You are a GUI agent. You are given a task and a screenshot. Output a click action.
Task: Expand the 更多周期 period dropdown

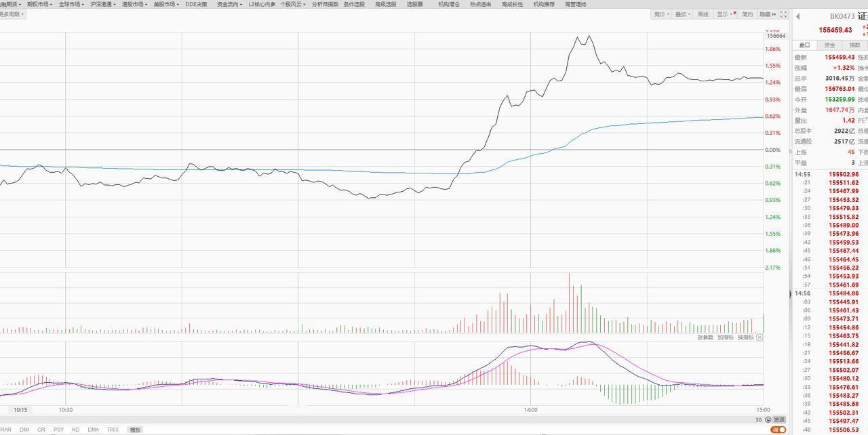[12, 14]
